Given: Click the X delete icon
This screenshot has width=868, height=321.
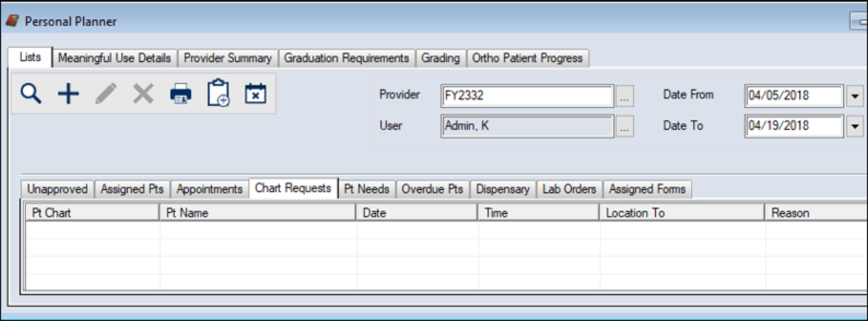Looking at the screenshot, I should point(143,93).
